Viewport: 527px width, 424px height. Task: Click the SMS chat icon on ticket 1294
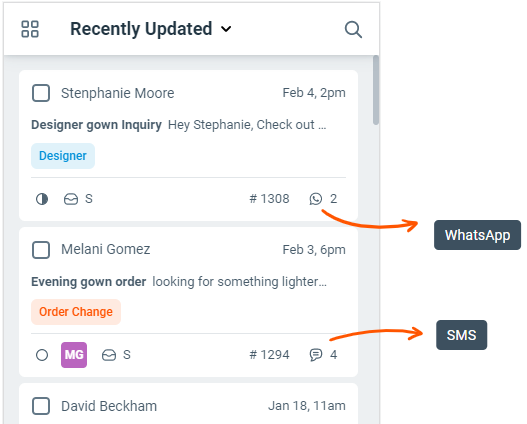pos(316,355)
